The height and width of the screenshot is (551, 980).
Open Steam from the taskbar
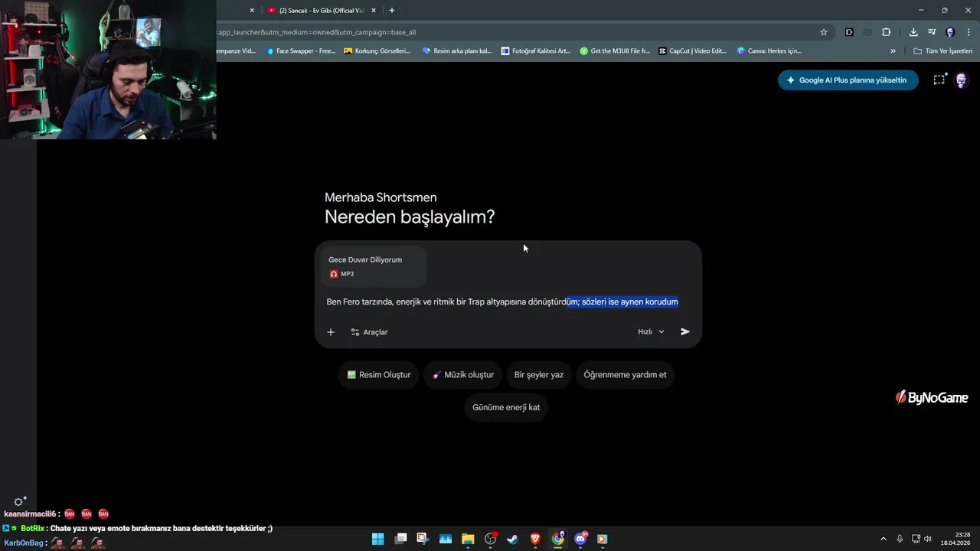513,539
